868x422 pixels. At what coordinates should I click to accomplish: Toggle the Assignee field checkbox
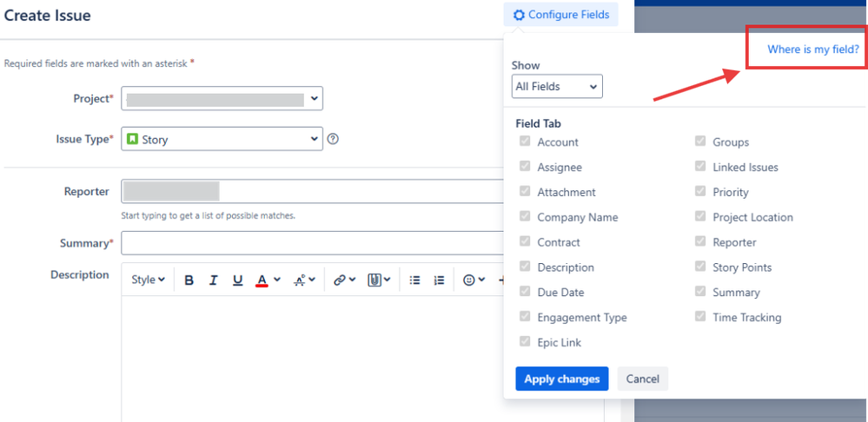point(525,166)
